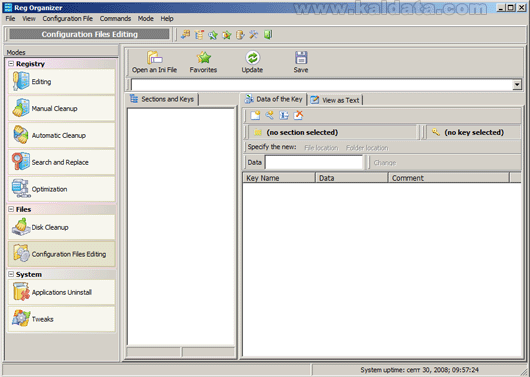Collapse the System group
530x377 pixels.
pyautogui.click(x=11, y=274)
